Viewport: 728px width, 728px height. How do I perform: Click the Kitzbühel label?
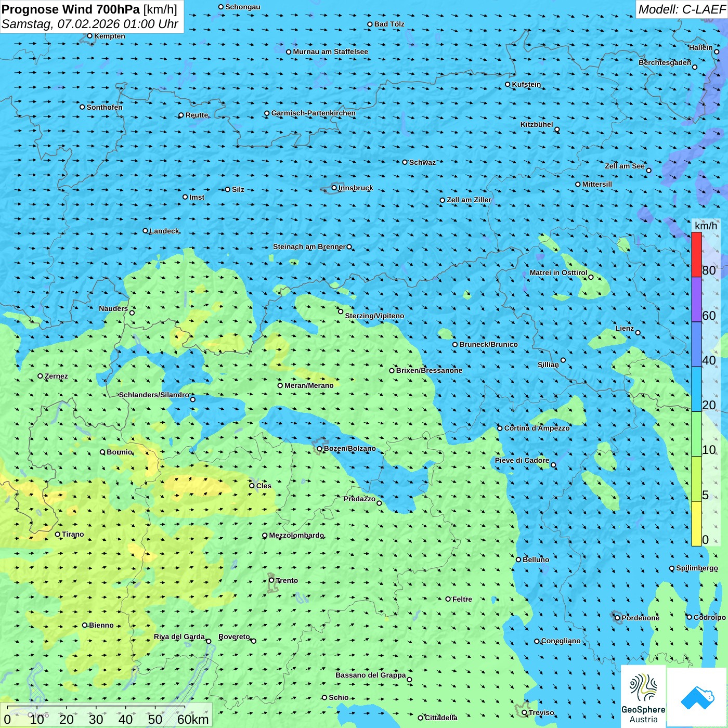tap(537, 124)
